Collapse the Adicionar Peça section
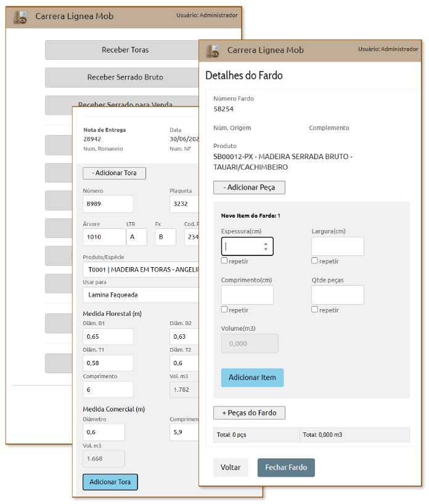This screenshot has height=504, width=429. point(249,187)
